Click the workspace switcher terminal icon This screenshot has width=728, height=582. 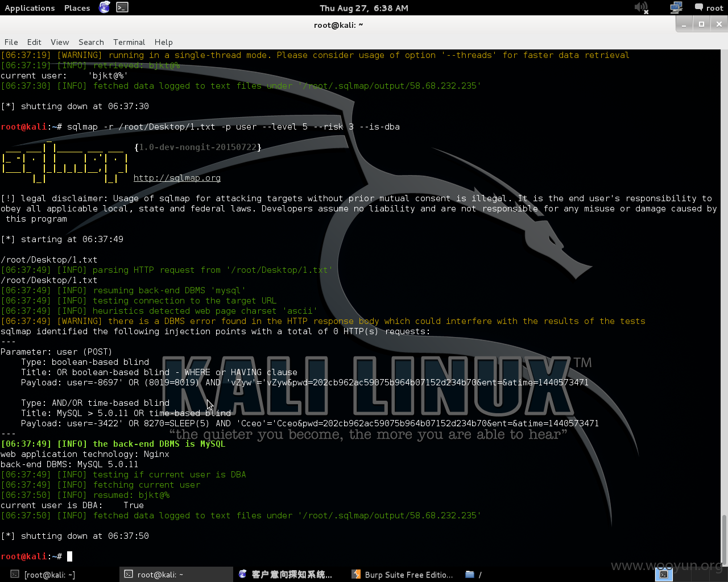(x=664, y=575)
